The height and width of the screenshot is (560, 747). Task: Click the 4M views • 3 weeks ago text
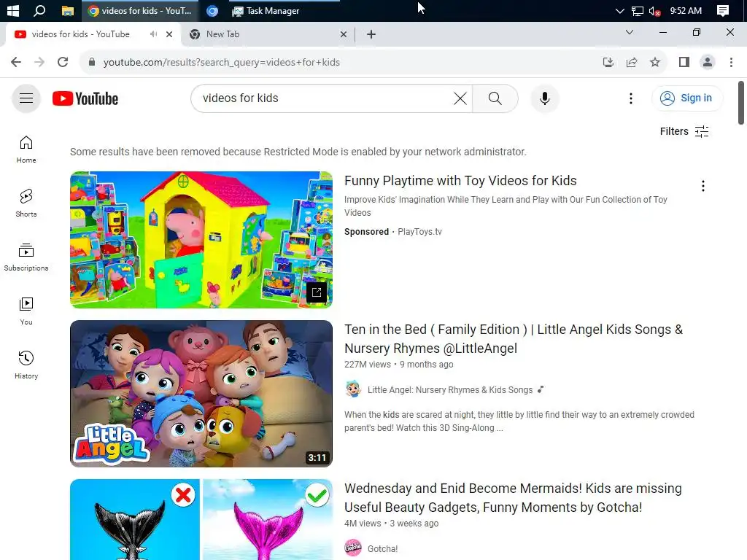click(391, 524)
